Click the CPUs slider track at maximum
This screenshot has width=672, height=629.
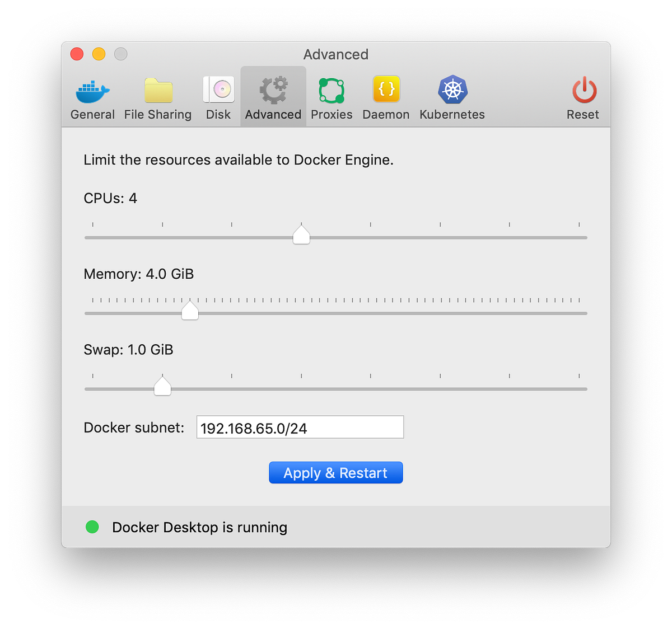(x=582, y=237)
